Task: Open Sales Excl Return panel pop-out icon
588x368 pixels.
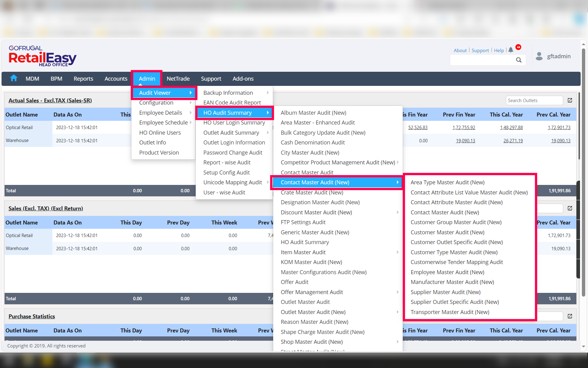Action: coord(570,208)
